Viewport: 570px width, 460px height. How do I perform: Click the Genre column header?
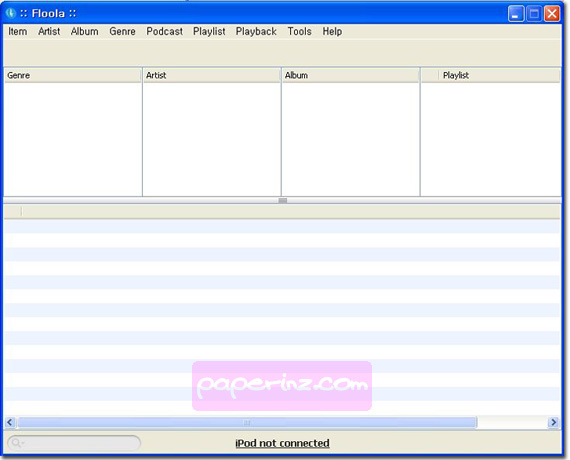point(72,75)
